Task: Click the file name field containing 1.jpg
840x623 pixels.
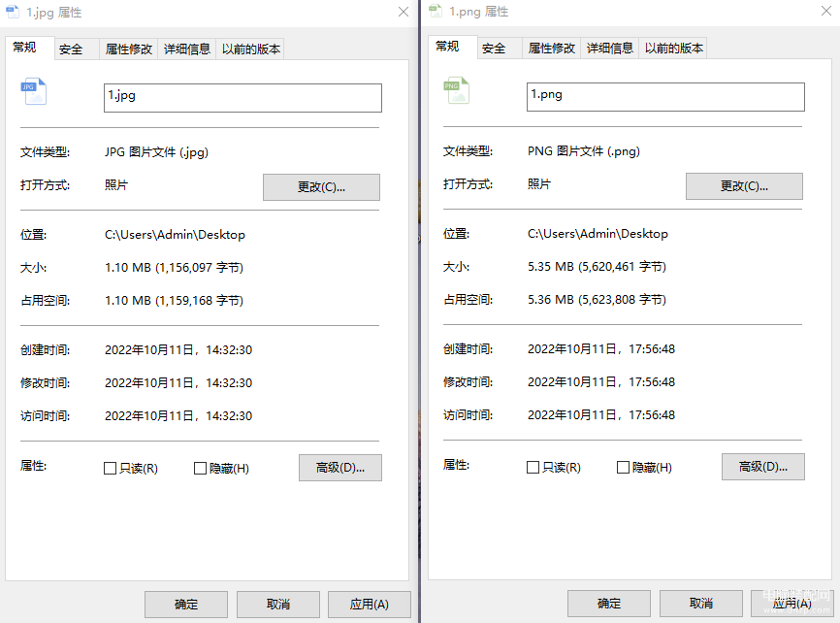Action: (x=242, y=98)
